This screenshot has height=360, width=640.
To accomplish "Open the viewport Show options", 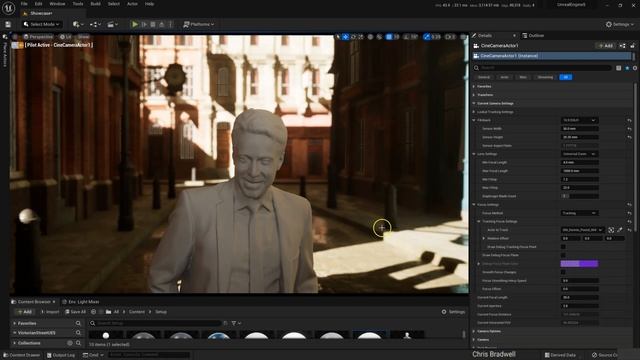I will click(x=83, y=37).
